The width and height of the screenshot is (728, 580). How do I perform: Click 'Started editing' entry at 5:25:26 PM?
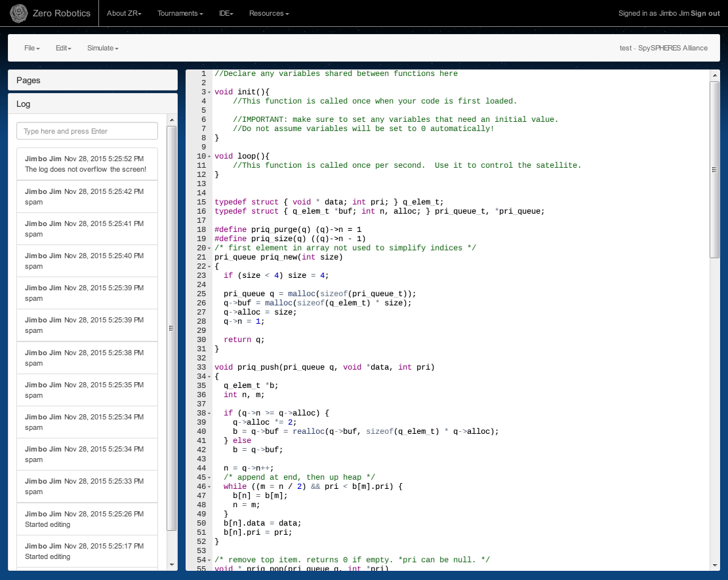[x=87, y=519]
